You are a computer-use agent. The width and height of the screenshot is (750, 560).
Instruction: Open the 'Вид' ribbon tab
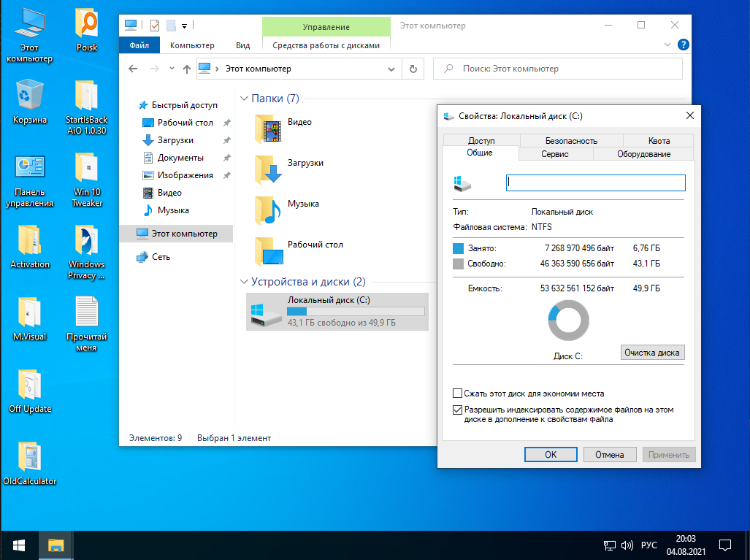pyautogui.click(x=243, y=45)
